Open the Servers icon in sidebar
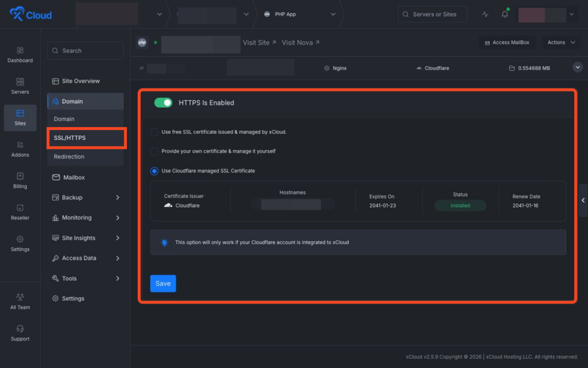Image resolution: width=588 pixels, height=368 pixels. pyautogui.click(x=20, y=82)
